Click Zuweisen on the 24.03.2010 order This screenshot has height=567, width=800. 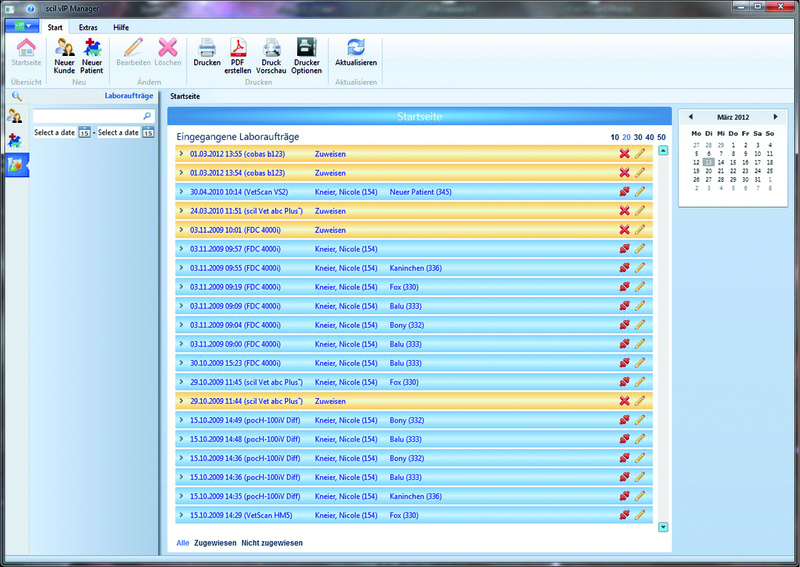(x=330, y=211)
